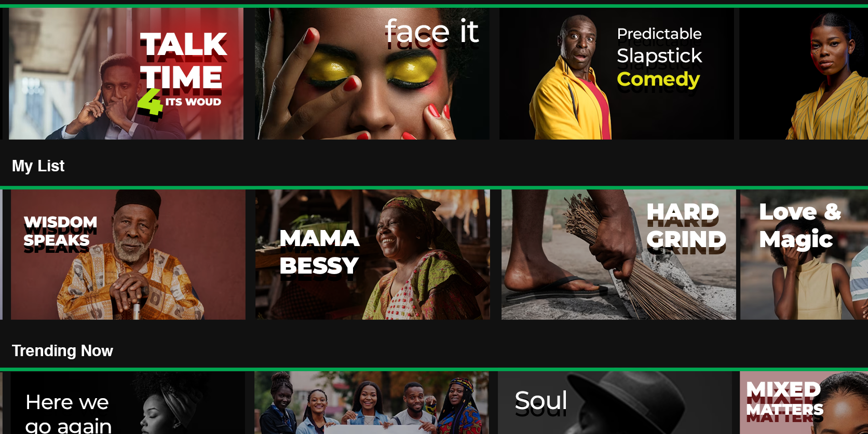Screen dimensions: 868x434
Task: Click the woman in yellow striped blazer tile
Action: (x=804, y=74)
